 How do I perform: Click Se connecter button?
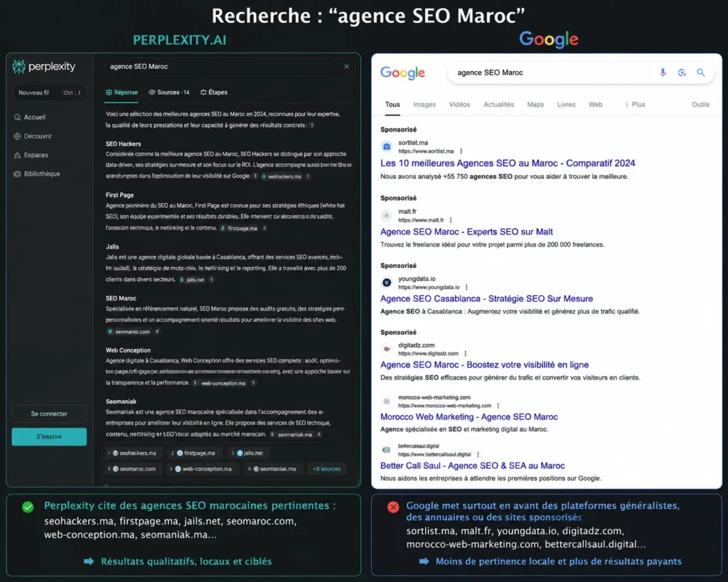[49, 414]
